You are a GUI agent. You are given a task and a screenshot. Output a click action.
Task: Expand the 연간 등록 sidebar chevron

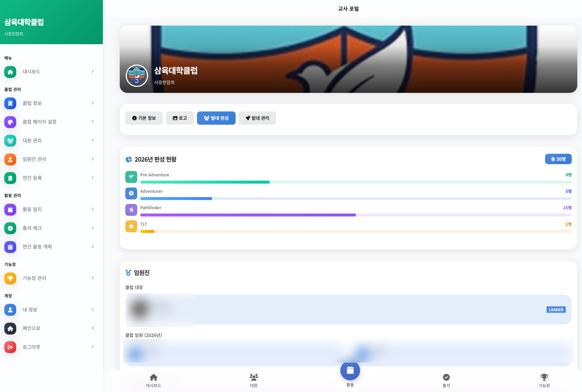(93, 178)
